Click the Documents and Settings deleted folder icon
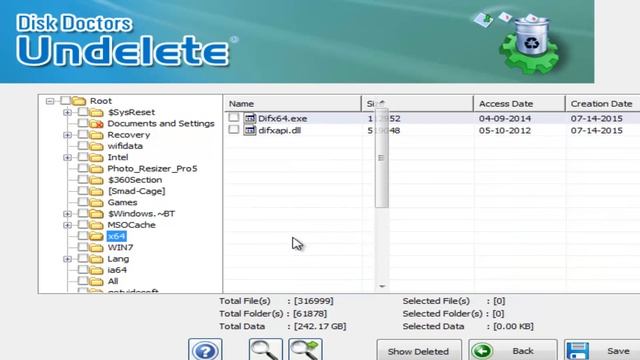640x360 pixels. (97, 124)
